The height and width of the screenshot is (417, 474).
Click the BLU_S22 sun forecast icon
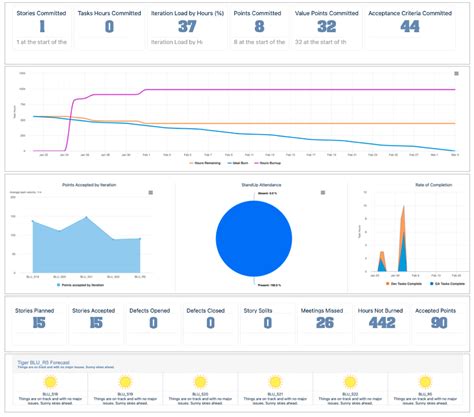350,382
